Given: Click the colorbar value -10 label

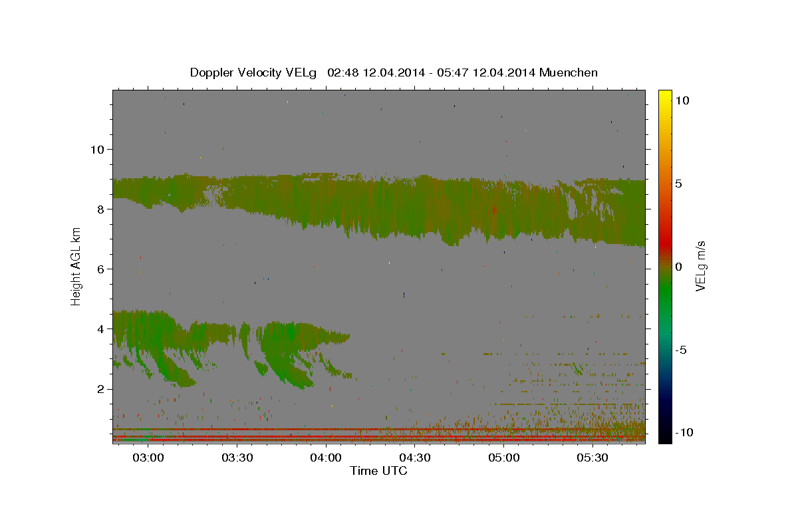Looking at the screenshot, I should click(x=684, y=432).
